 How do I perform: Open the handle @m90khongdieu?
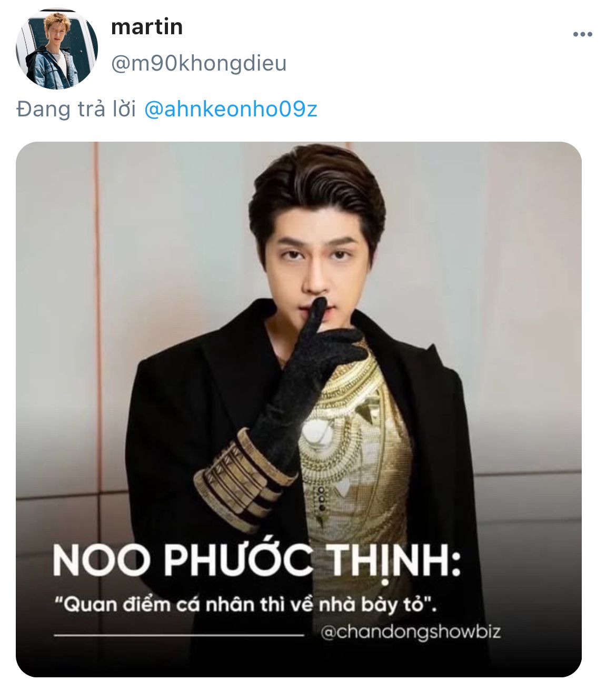pos(198,63)
